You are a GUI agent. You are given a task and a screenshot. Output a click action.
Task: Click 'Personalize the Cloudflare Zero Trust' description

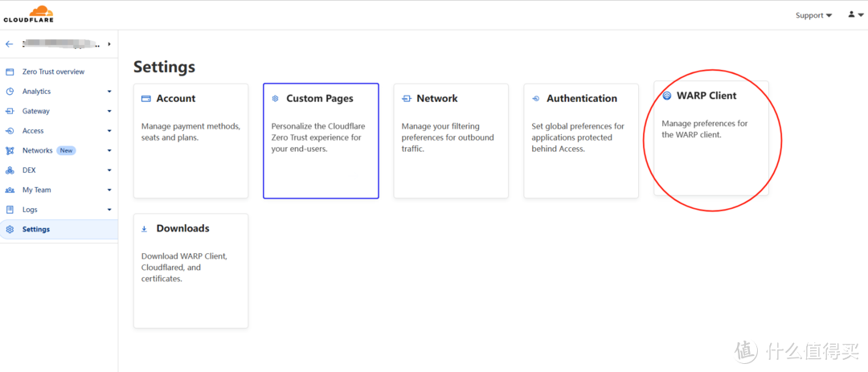(318, 137)
